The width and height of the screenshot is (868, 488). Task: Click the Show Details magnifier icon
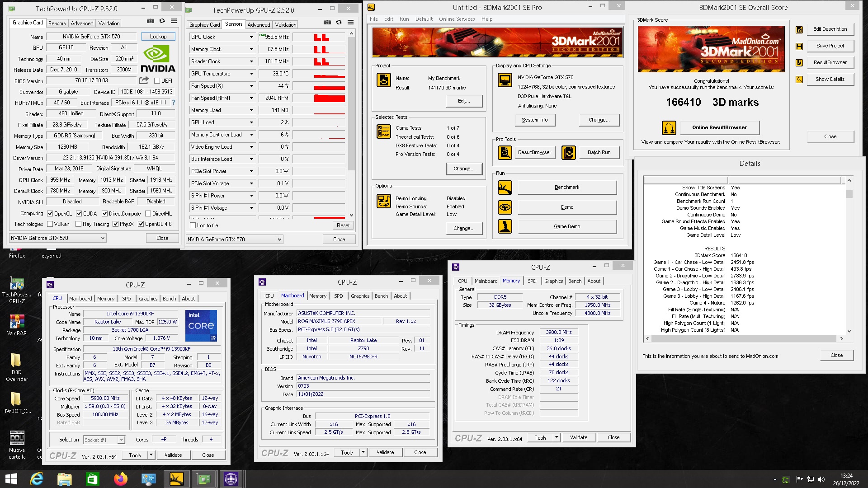(799, 80)
